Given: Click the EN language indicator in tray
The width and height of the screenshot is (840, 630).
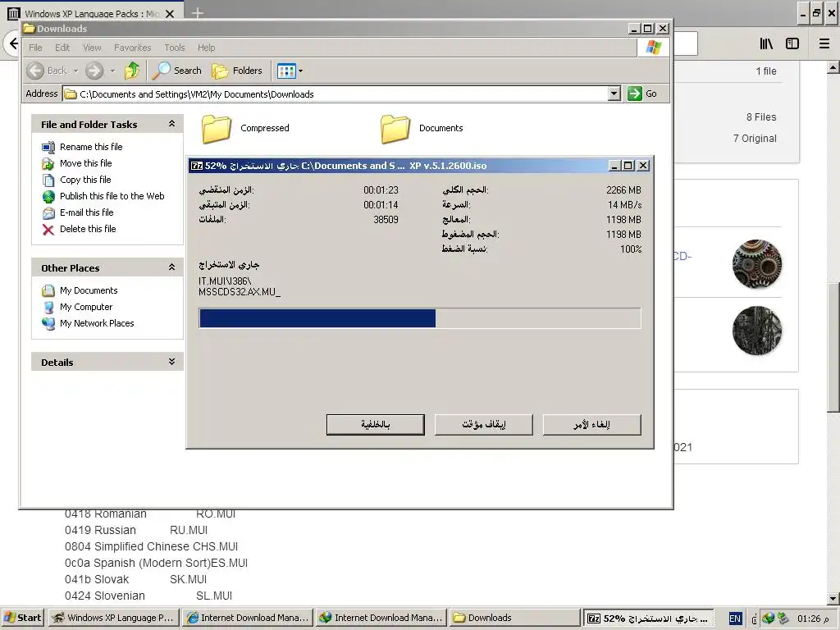Looking at the screenshot, I should [x=735, y=619].
